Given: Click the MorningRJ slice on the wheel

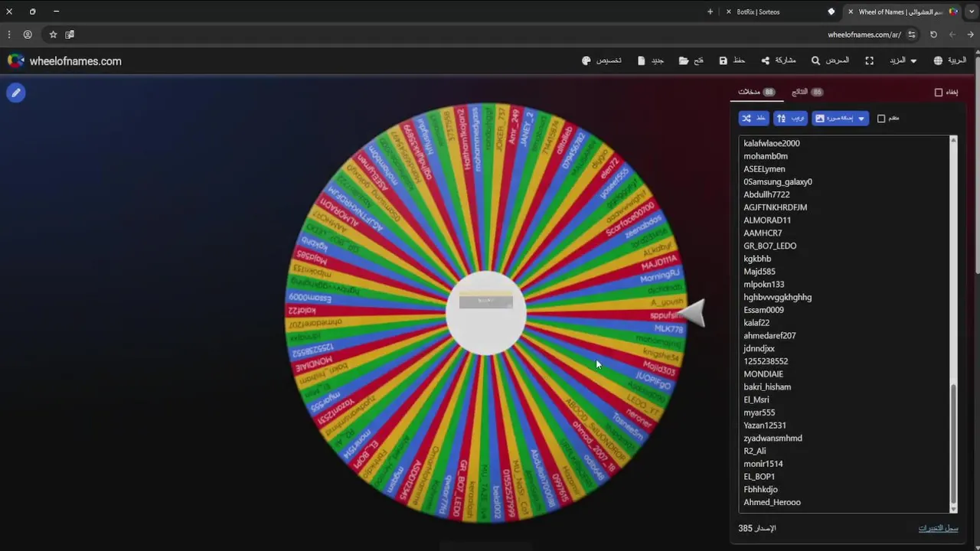Looking at the screenshot, I should 659,275.
